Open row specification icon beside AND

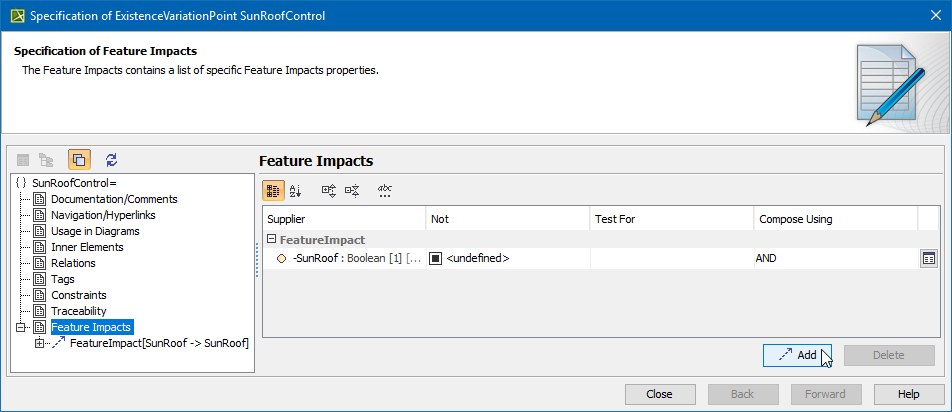(929, 258)
